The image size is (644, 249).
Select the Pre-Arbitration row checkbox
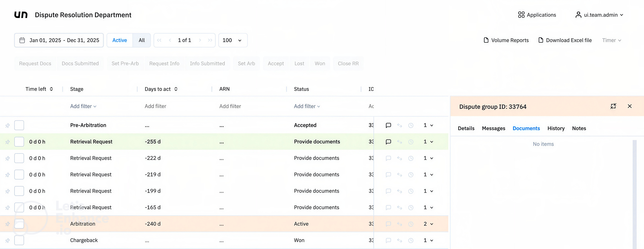(x=19, y=125)
